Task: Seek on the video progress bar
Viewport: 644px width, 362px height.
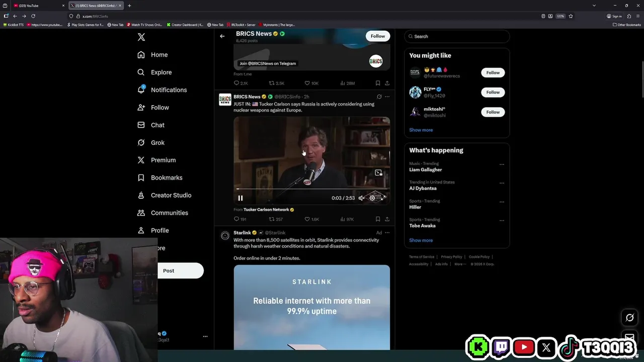Action: 311,189
